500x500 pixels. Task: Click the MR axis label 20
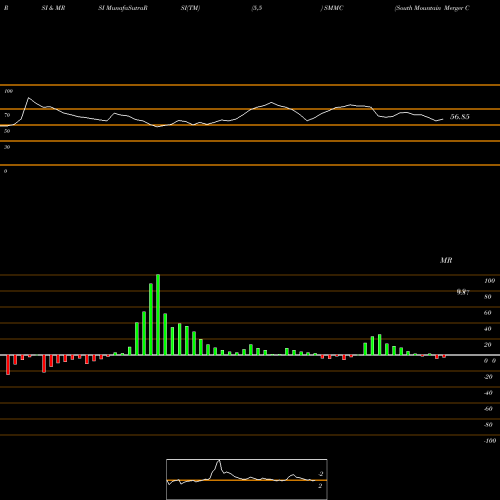488,345
